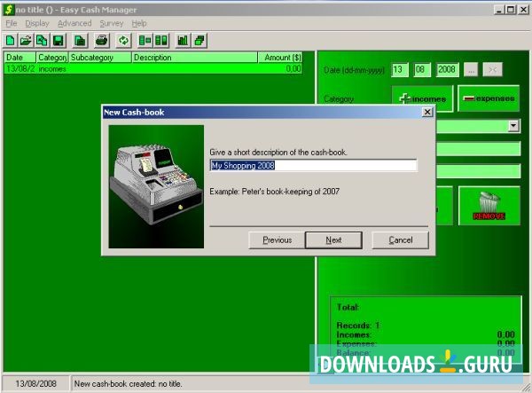
Task: Click the document-and-folder toolbar icon
Action: click(80, 41)
